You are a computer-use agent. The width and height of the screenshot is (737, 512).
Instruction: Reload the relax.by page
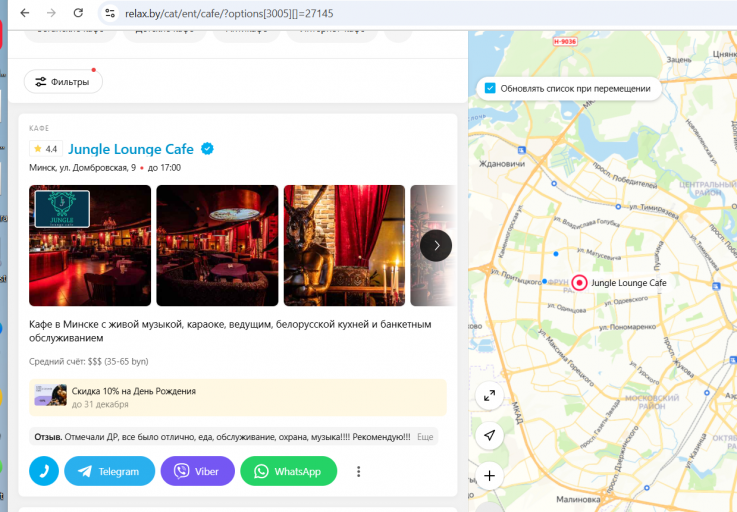point(78,13)
